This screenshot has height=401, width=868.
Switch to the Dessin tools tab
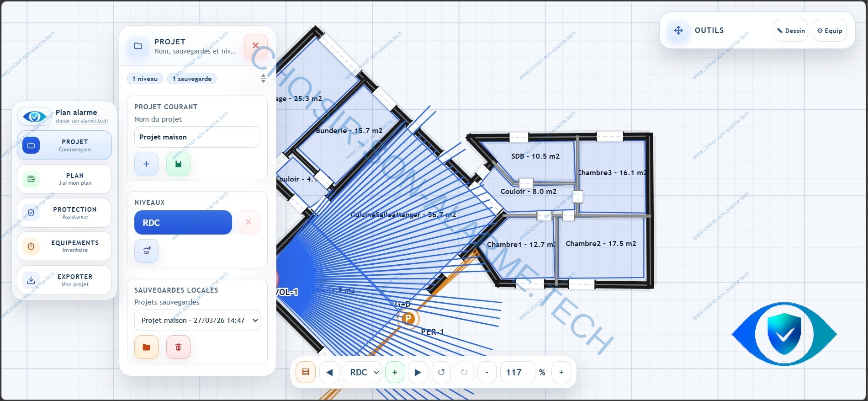(791, 31)
